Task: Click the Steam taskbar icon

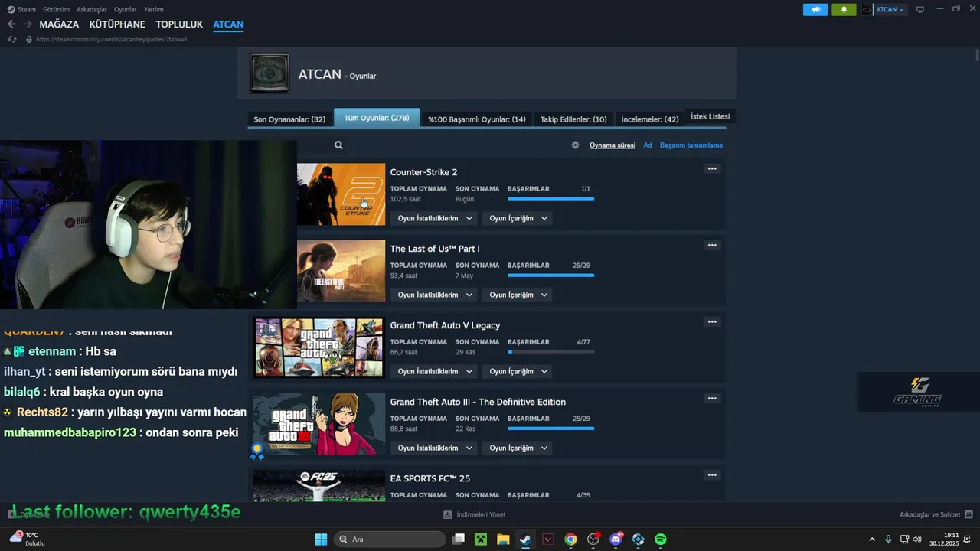Action: (x=525, y=540)
